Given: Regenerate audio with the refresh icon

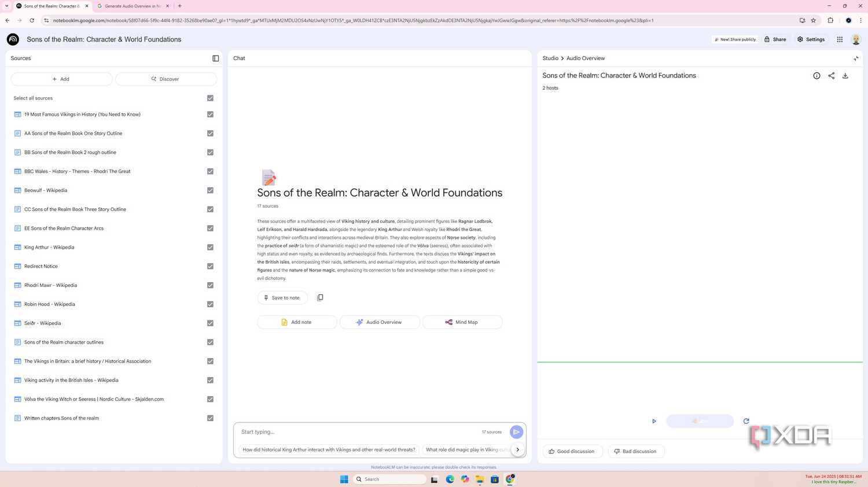Looking at the screenshot, I should [x=746, y=421].
